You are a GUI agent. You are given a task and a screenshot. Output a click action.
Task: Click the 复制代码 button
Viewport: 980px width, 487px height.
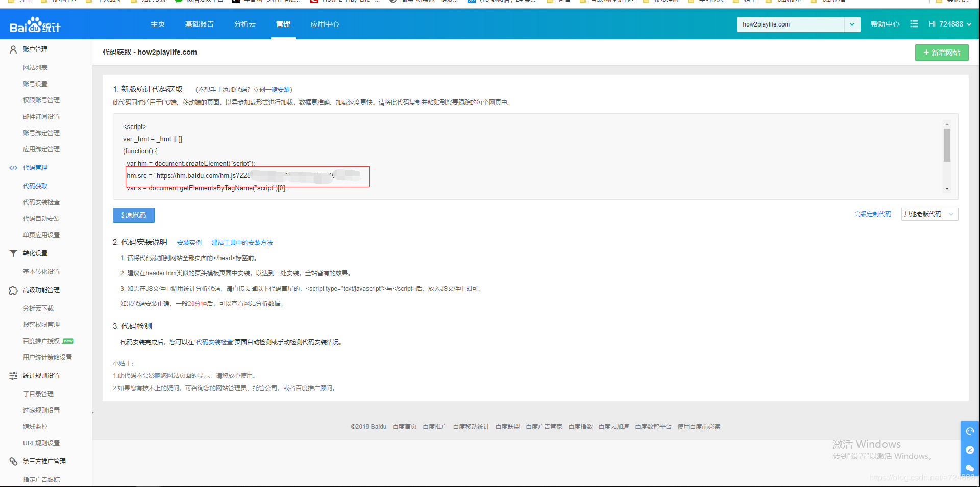[134, 215]
